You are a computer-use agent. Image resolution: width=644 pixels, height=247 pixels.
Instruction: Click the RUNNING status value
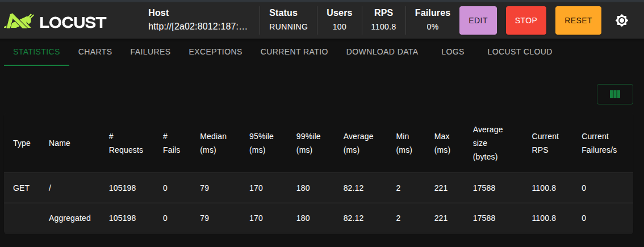click(x=288, y=27)
